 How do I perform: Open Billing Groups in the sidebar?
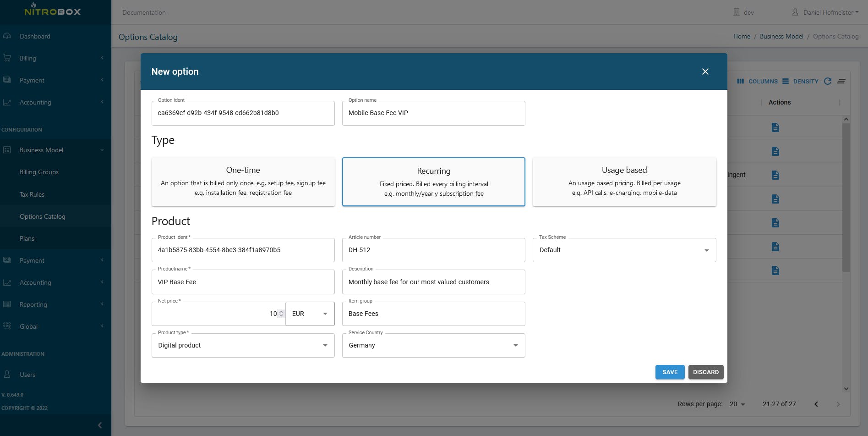pos(39,172)
